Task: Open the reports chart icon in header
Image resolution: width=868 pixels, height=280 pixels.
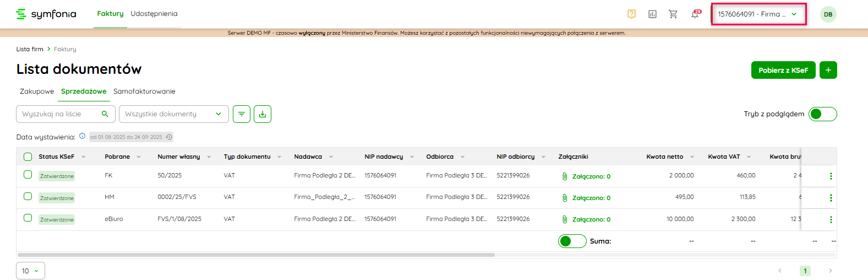Action: (652, 14)
